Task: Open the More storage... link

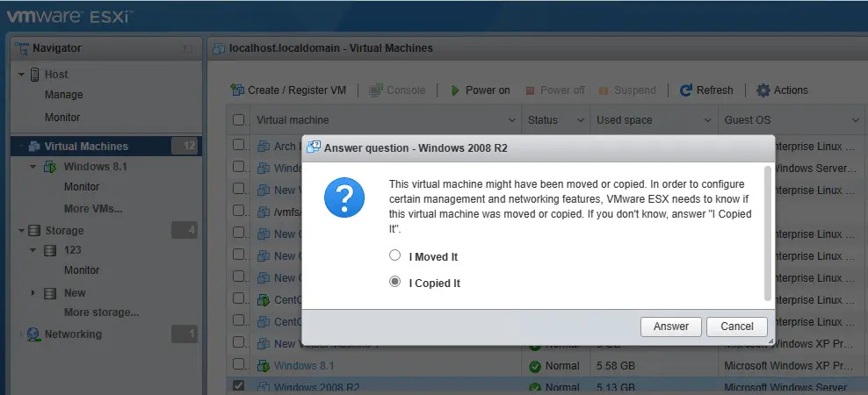Action: point(101,312)
